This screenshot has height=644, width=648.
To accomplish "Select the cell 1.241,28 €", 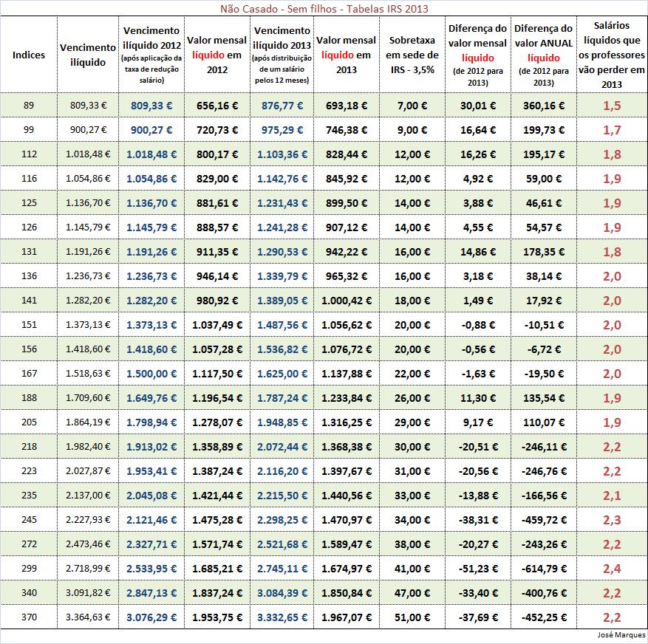I will 282,227.
